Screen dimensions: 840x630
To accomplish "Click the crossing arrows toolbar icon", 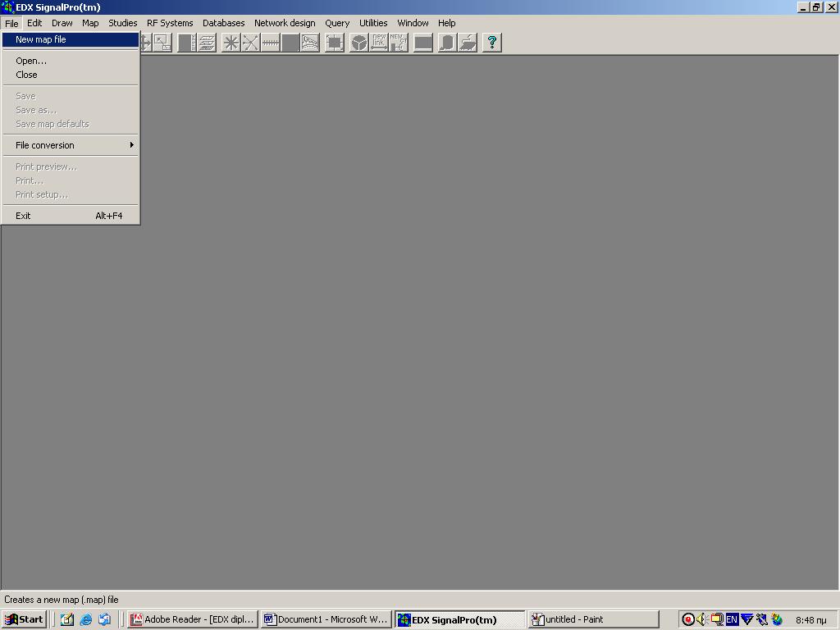I will [x=251, y=43].
